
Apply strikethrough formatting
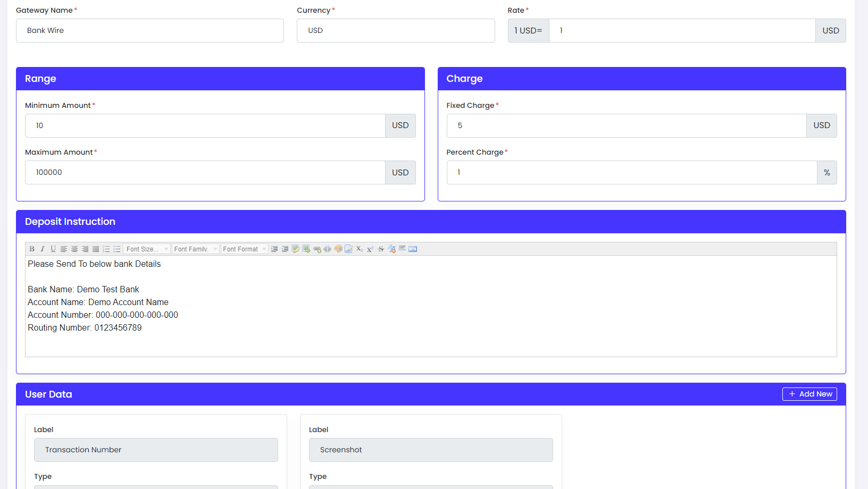[x=381, y=249]
